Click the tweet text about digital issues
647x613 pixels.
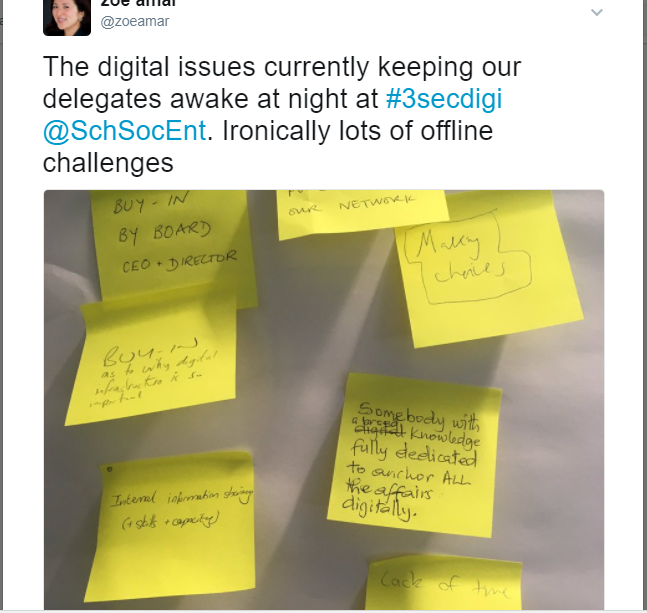tap(282, 114)
